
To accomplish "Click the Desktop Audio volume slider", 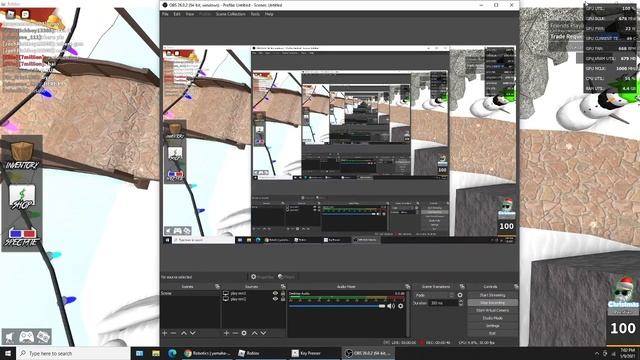I will 337,306.
